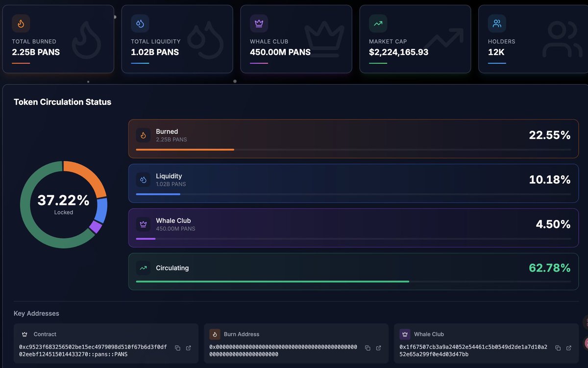
Task: Click the users icon in Holders card
Action: tap(497, 24)
